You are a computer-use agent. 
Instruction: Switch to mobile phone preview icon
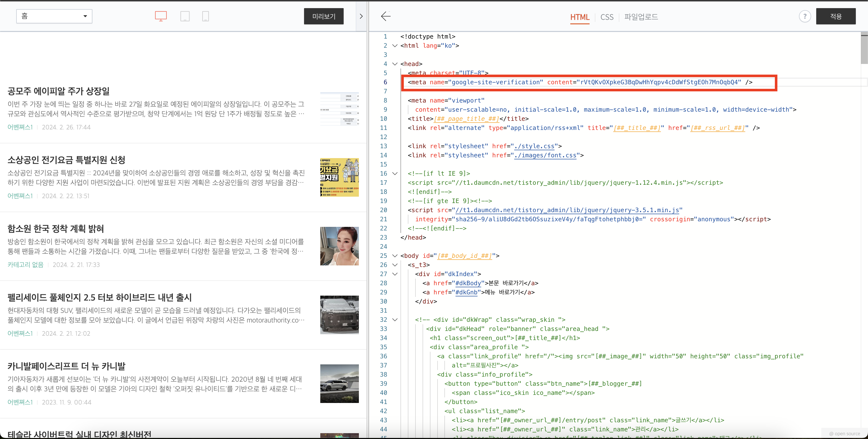(x=206, y=16)
